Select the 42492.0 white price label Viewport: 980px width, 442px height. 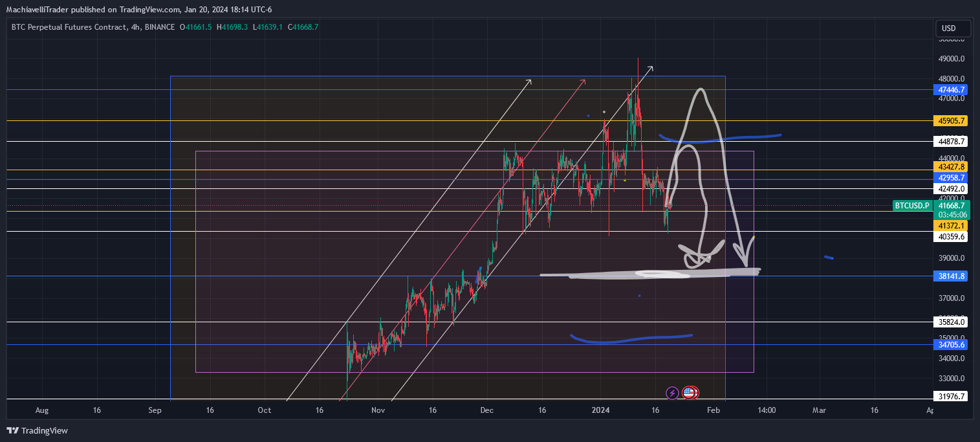(x=951, y=189)
